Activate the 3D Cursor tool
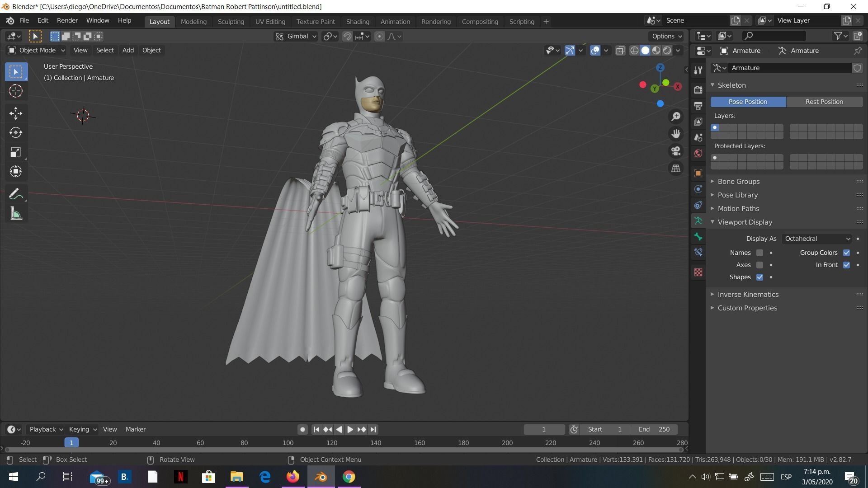This screenshot has height=488, width=868. point(16,91)
